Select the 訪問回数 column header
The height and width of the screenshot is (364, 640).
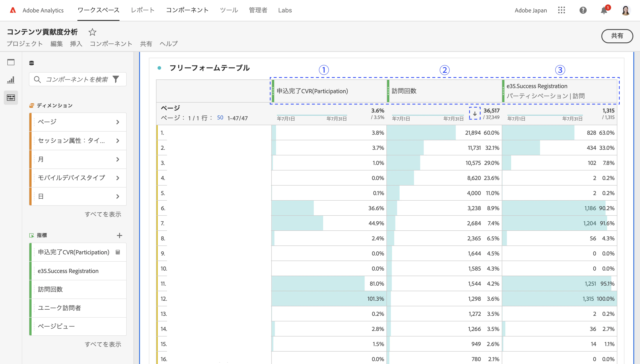(444, 91)
